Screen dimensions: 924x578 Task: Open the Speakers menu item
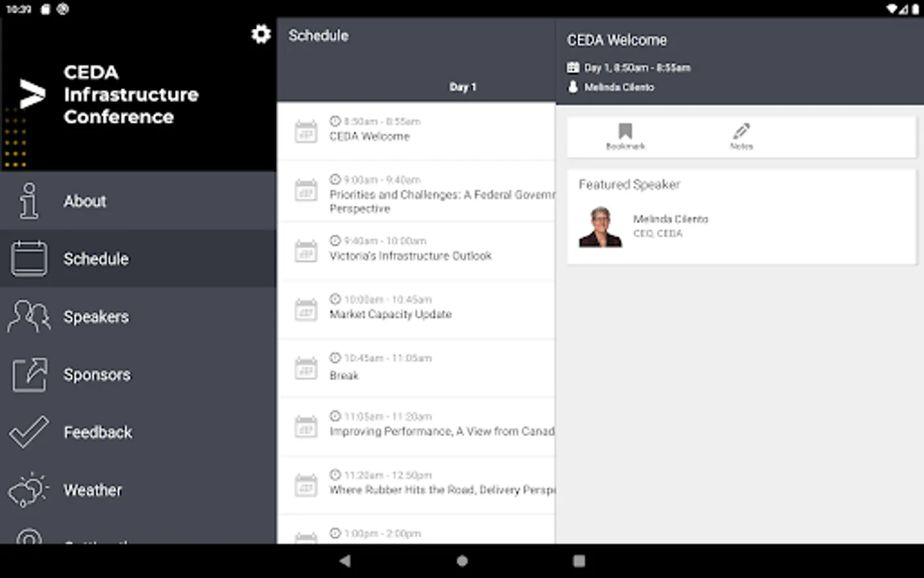click(138, 317)
